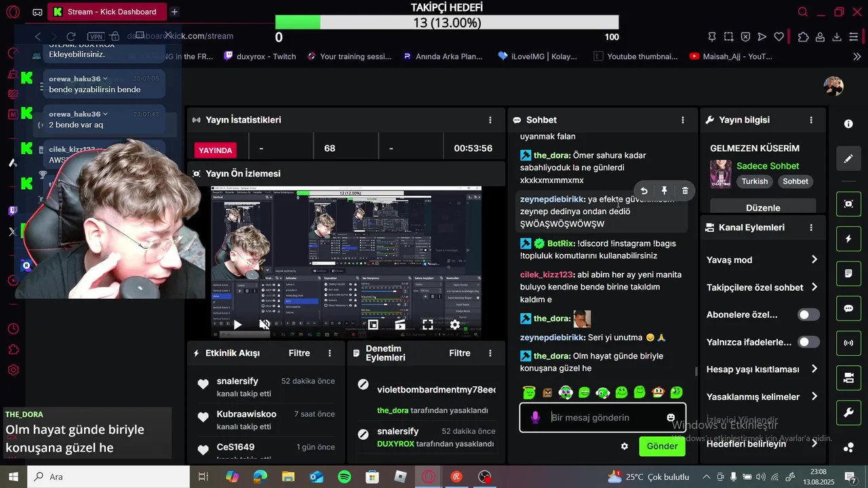Image resolution: width=868 pixels, height=488 pixels.
Task: Open File Explorer from the taskbar
Action: pos(288,476)
